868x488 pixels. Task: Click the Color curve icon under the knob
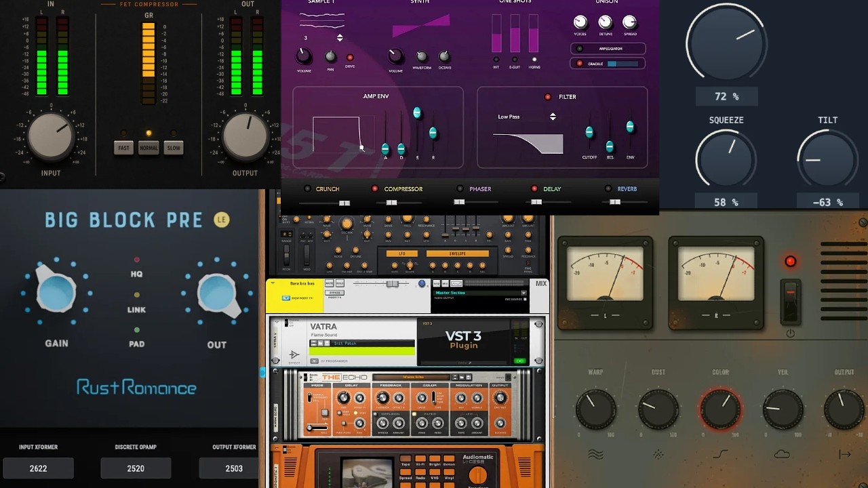[x=720, y=454]
